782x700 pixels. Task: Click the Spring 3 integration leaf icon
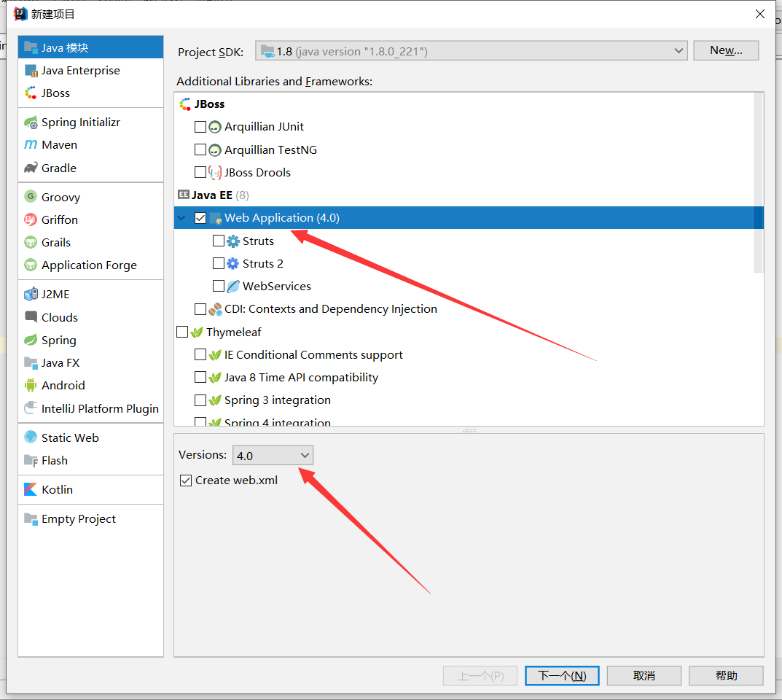(215, 400)
